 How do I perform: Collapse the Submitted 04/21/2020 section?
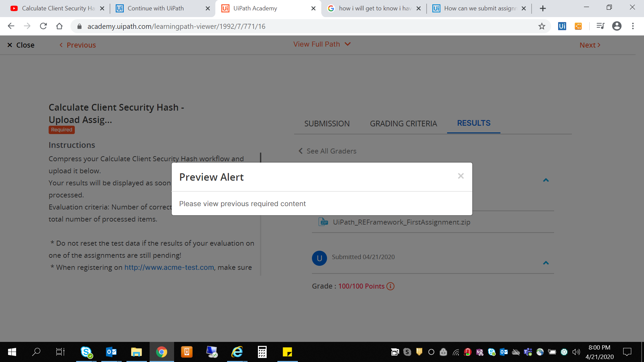(546, 263)
